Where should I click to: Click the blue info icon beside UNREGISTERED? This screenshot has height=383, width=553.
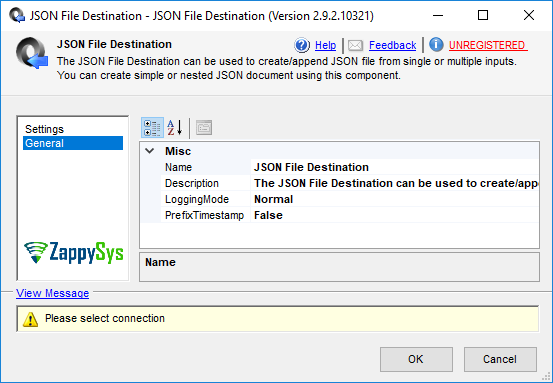pyautogui.click(x=436, y=45)
